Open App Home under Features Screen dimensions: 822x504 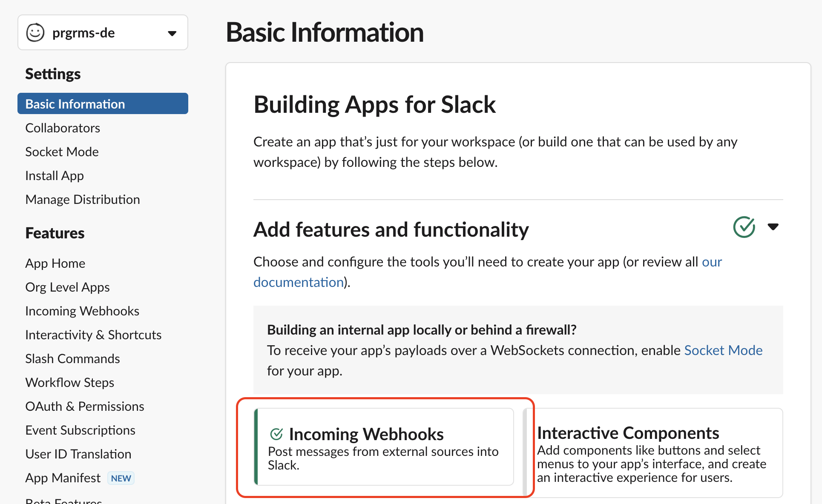pos(55,263)
